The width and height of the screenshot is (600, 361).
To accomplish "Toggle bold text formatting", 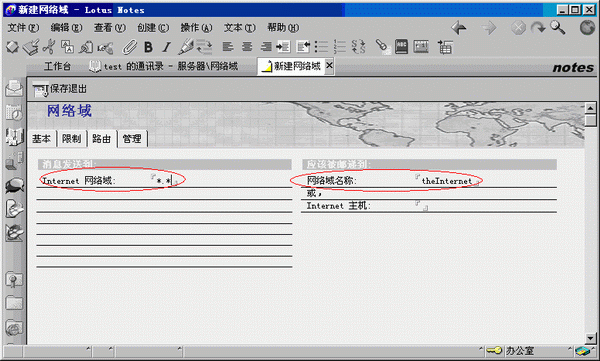I will [x=148, y=47].
